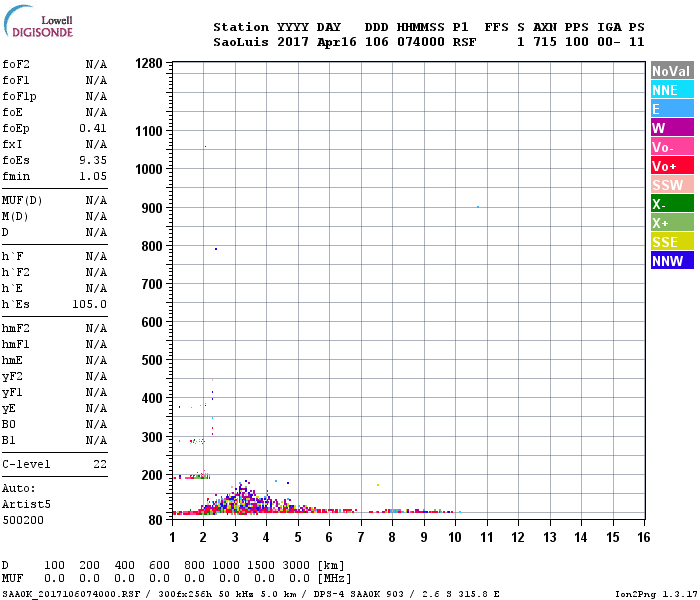Select the Vo+ red legend swatch
700x600 pixels.
672,166
